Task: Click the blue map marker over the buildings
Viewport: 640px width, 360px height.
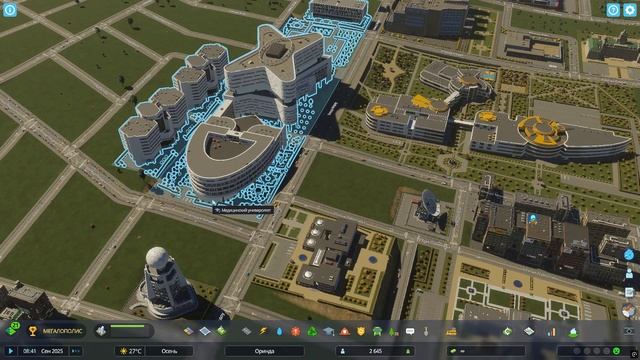Action: (532, 218)
